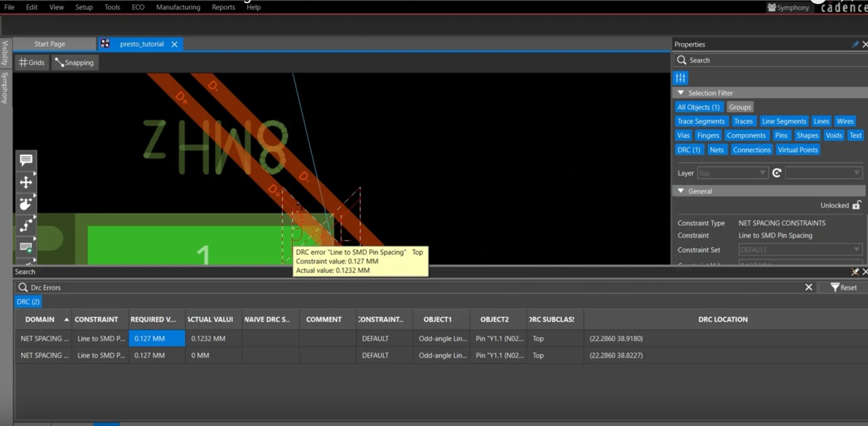Switch to the Start Page tab
Screen dimensions: 868x426
pyautogui.click(x=50, y=44)
